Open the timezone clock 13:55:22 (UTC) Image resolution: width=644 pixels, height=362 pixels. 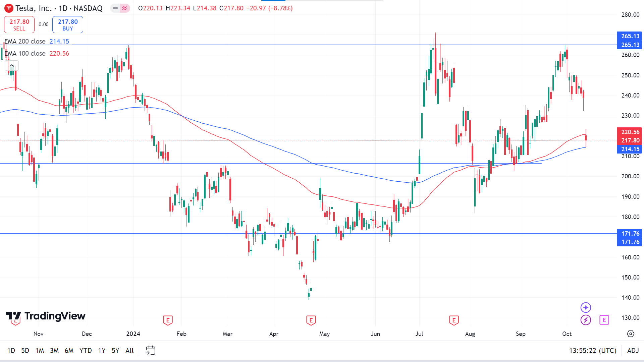pyautogui.click(x=593, y=351)
